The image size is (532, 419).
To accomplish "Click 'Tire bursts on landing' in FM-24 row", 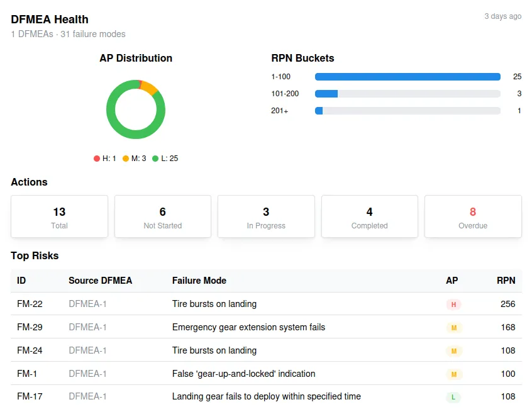I will click(214, 350).
